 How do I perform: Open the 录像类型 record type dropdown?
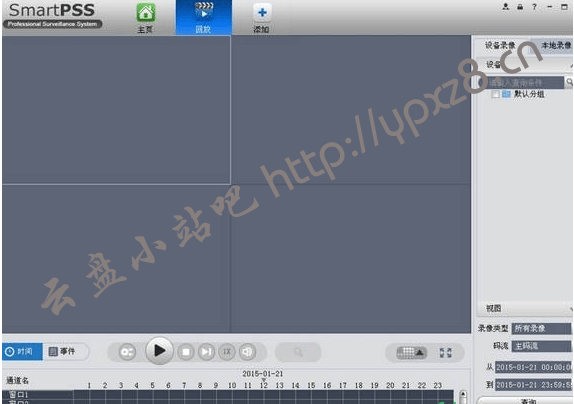[x=541, y=329]
